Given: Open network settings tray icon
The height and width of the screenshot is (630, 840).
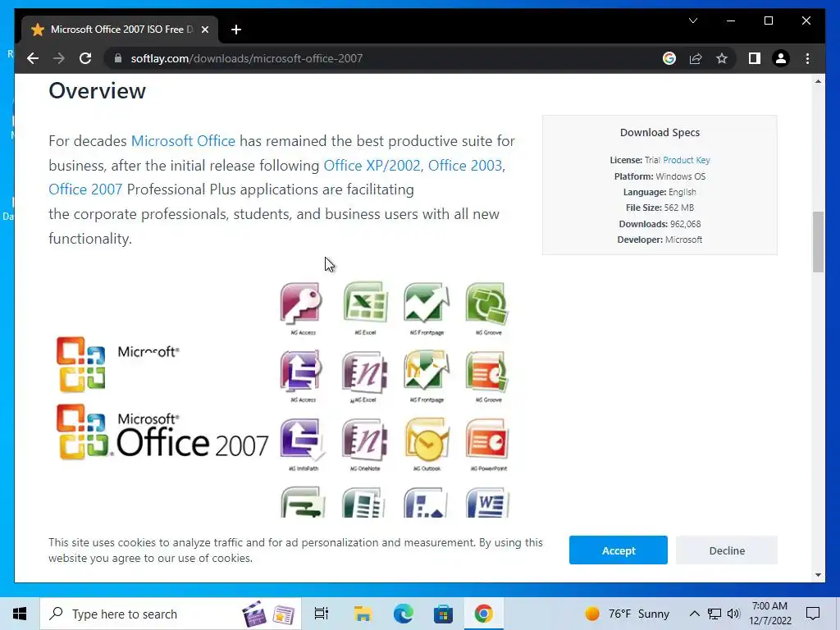Looking at the screenshot, I should (x=714, y=614).
